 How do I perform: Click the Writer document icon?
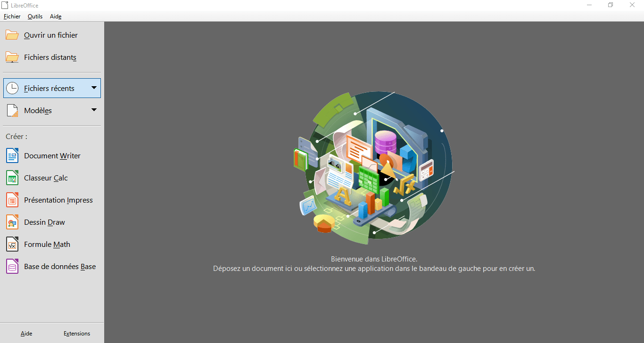pyautogui.click(x=12, y=155)
